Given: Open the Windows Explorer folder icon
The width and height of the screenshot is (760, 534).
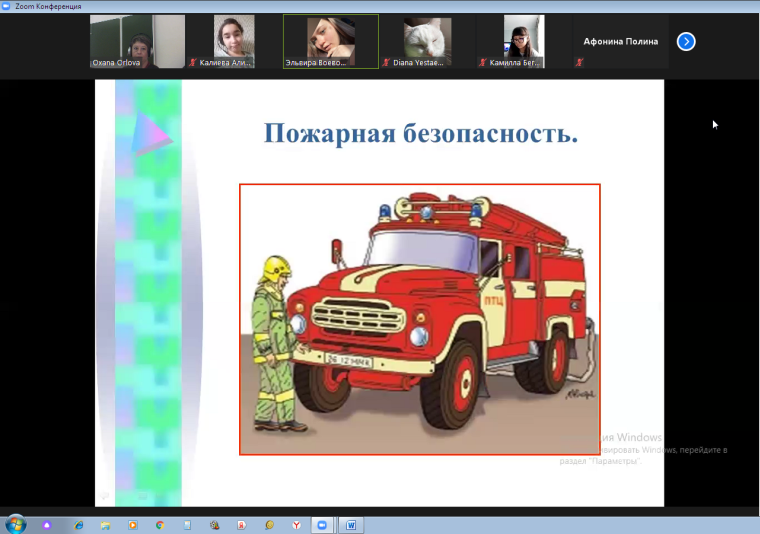Looking at the screenshot, I should (106, 524).
